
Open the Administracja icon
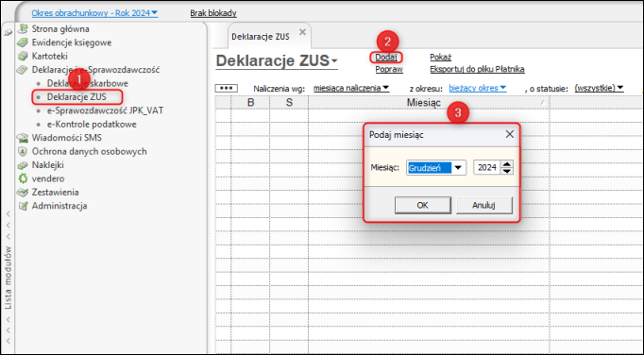[23, 206]
